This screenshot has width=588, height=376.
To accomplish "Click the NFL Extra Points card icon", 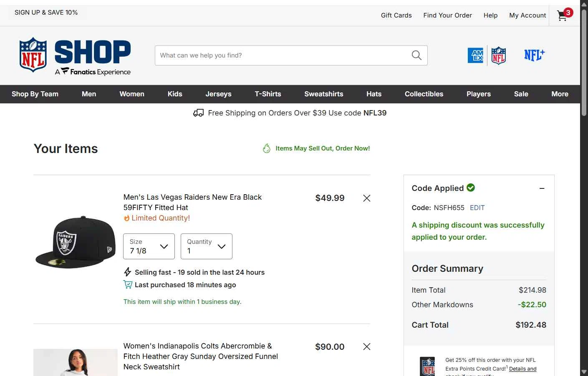I will tap(427, 366).
